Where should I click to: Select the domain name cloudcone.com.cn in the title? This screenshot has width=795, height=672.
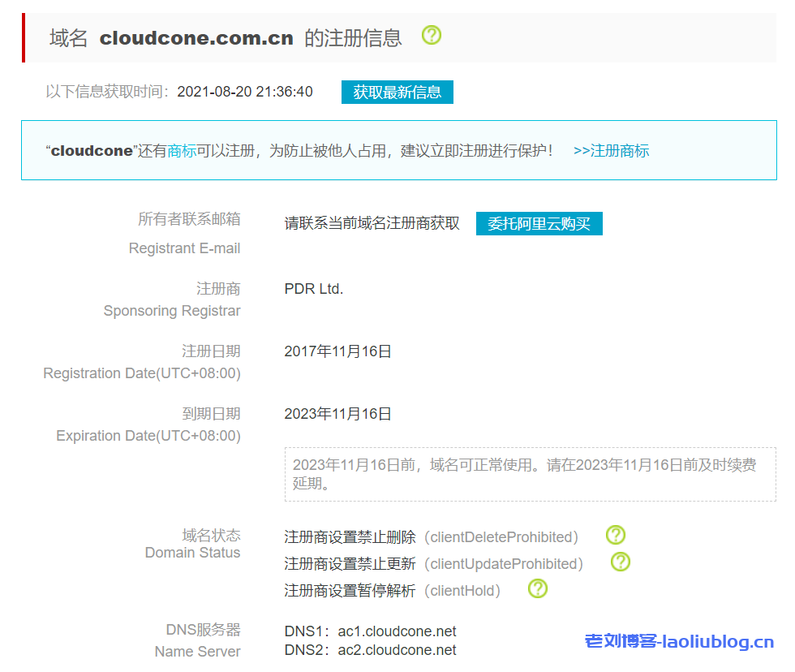197,37
